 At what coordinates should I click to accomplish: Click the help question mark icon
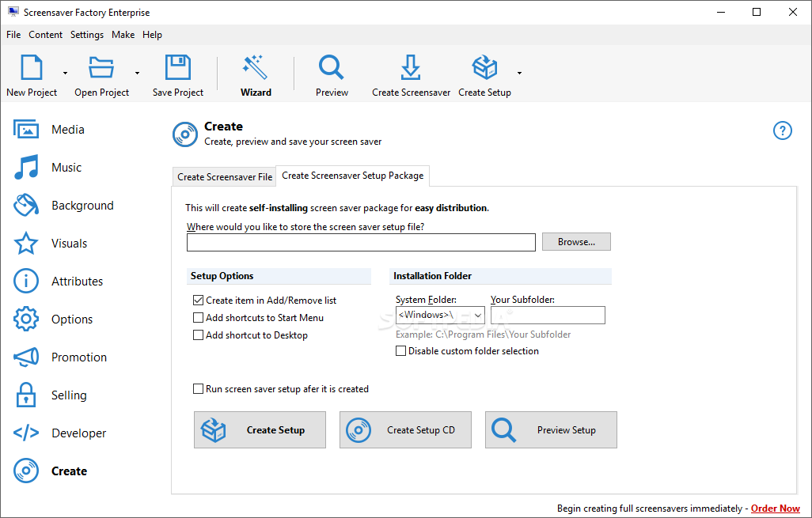pyautogui.click(x=782, y=130)
